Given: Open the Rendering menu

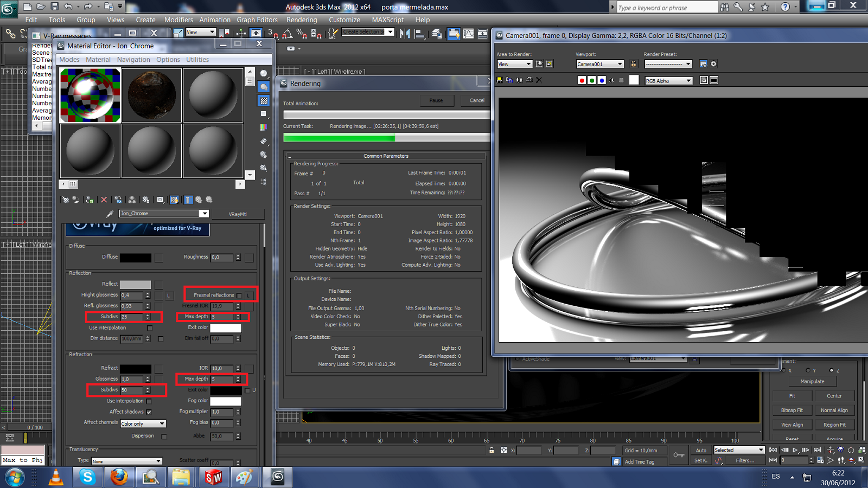Looking at the screenshot, I should click(302, 20).
